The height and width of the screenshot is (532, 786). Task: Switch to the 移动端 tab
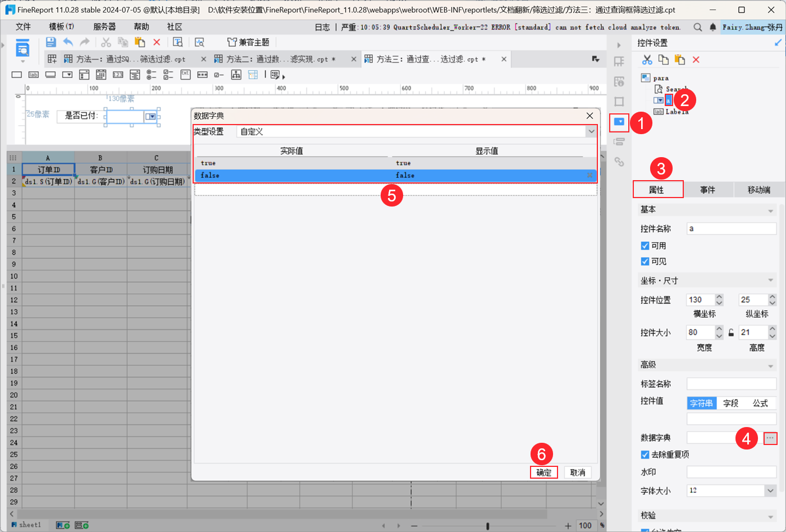pos(759,190)
